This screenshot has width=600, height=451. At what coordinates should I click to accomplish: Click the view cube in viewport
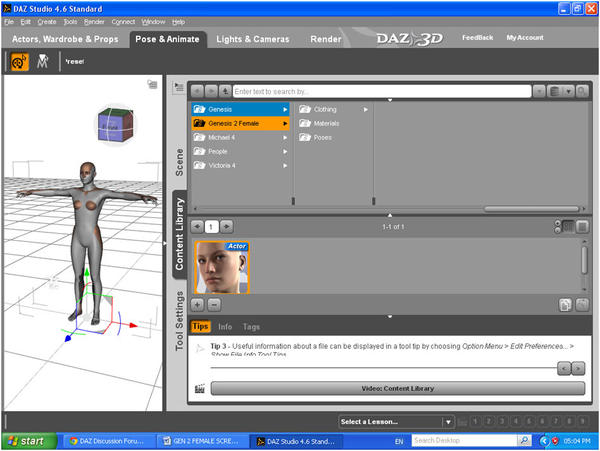(116, 125)
